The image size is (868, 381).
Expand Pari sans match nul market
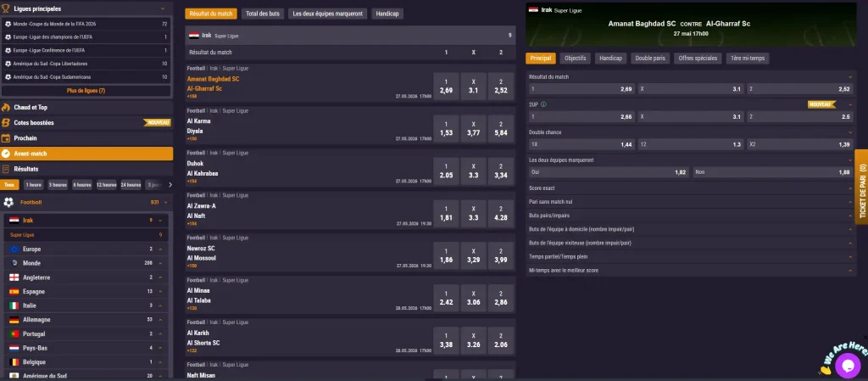click(x=850, y=202)
